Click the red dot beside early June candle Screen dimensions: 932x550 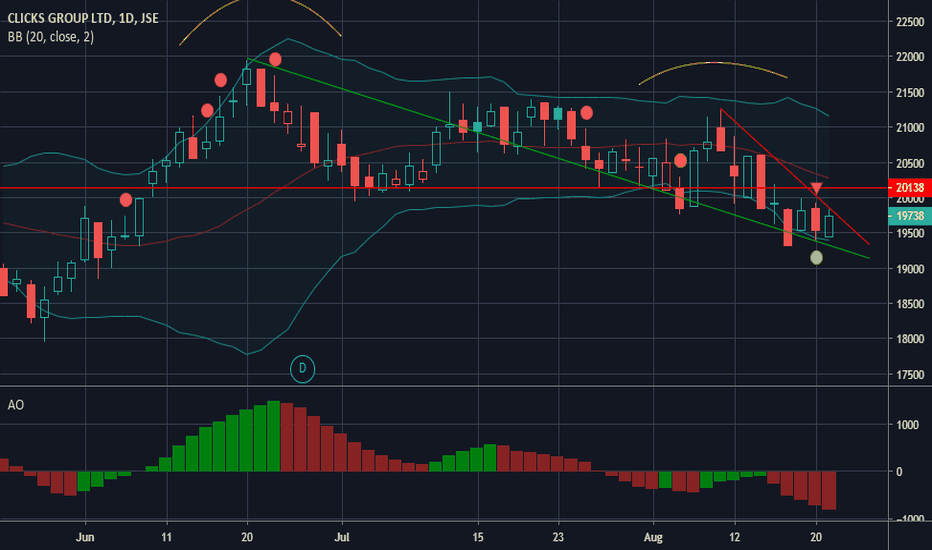[x=125, y=200]
